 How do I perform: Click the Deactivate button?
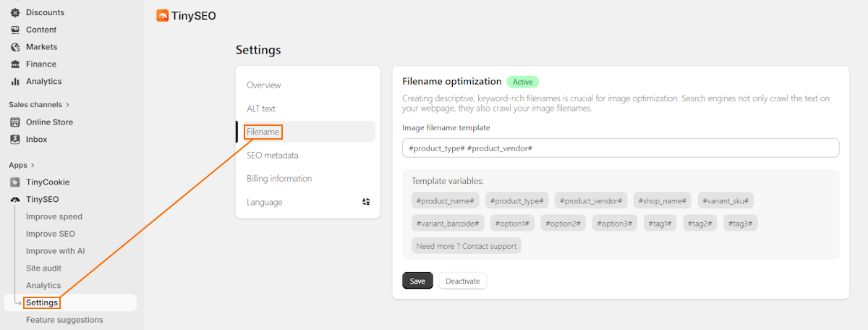coord(463,281)
